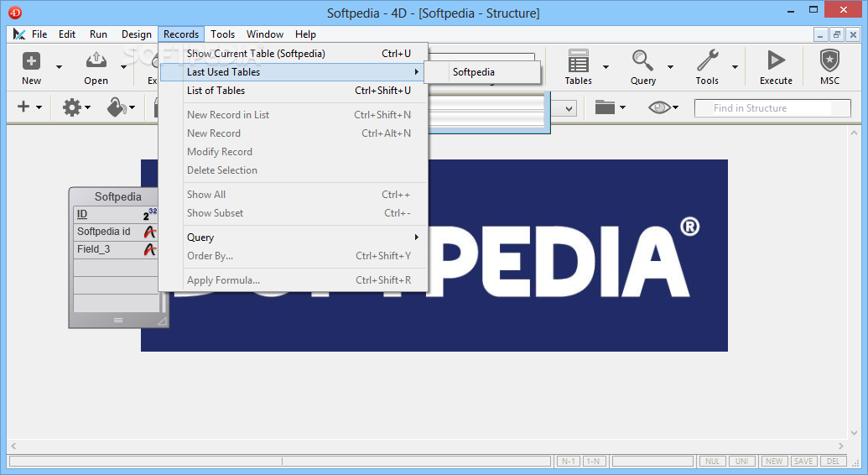Click the UNI status bar button
868x475 pixels.
pyautogui.click(x=742, y=461)
